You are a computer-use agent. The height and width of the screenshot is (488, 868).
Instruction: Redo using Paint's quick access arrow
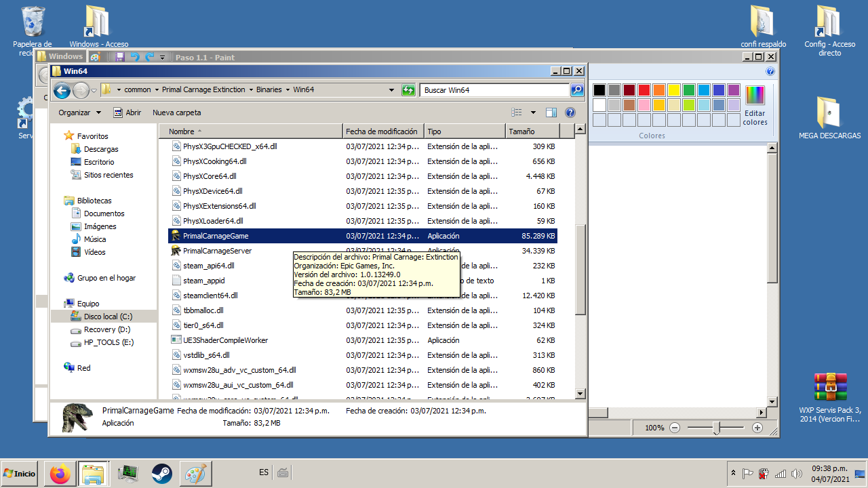click(x=150, y=57)
